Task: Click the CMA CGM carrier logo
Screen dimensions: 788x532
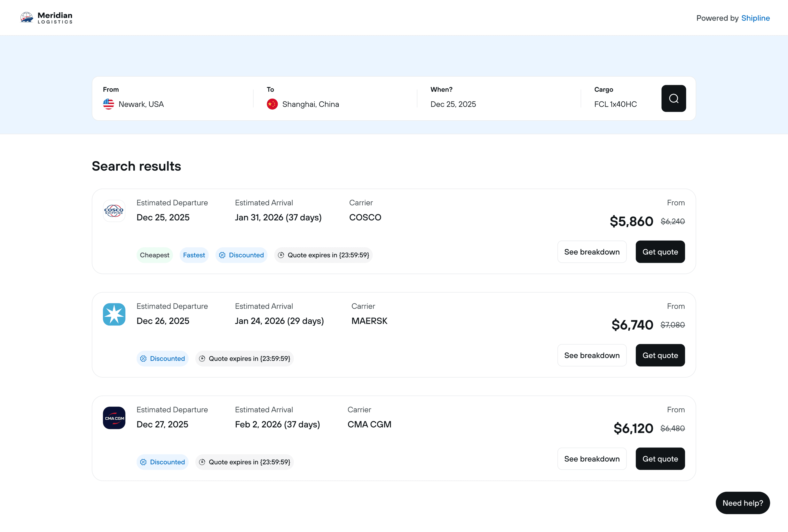Action: point(114,418)
